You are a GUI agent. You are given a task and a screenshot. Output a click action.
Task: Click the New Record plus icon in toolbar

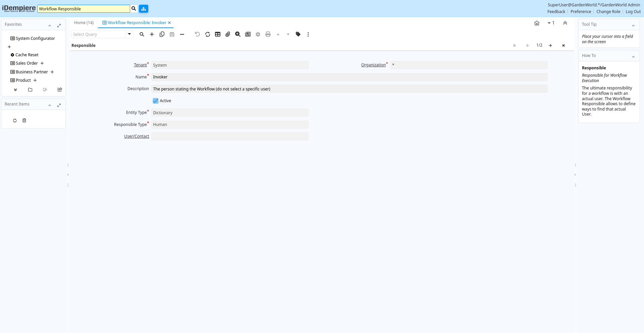tap(152, 34)
